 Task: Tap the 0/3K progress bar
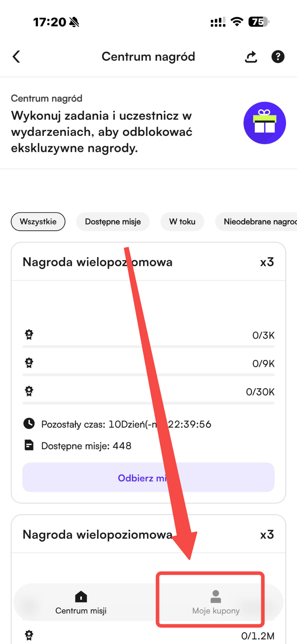tap(148, 347)
